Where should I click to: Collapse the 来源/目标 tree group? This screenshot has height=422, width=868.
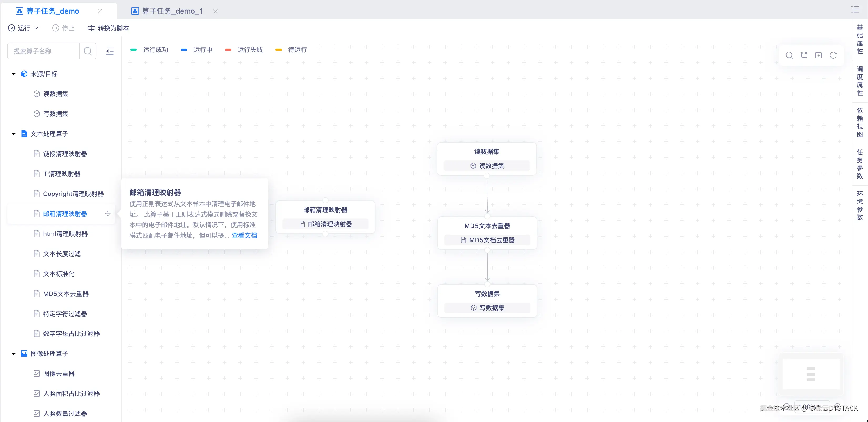[14, 74]
